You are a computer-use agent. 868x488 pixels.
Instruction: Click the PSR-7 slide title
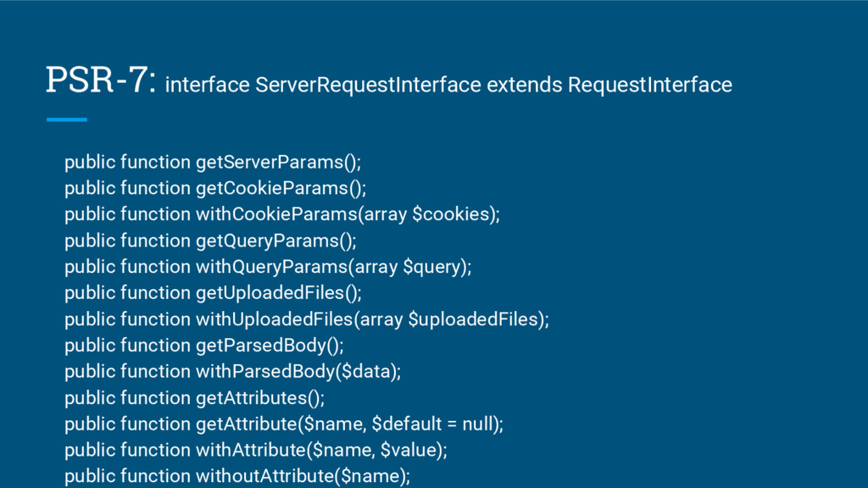click(100, 81)
